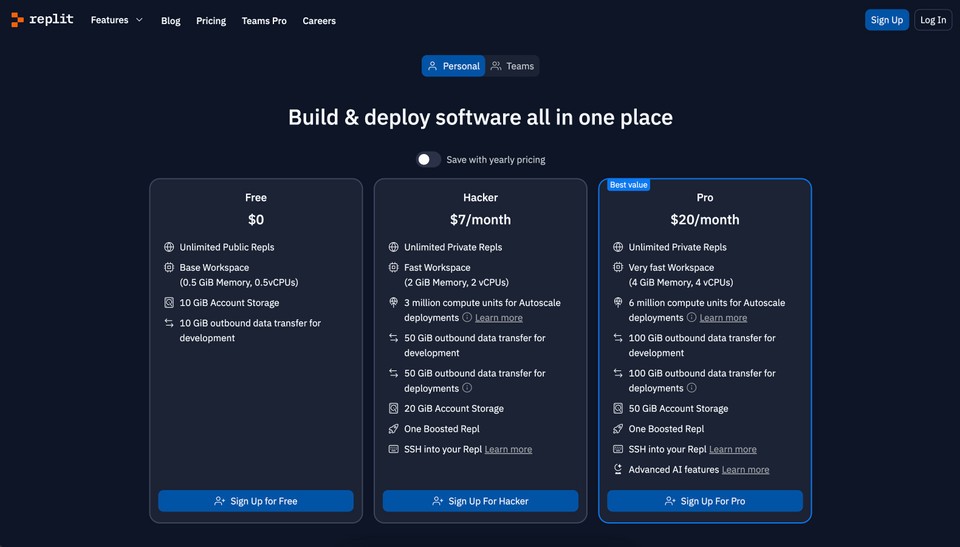Click the replit wordmark text

tap(51, 20)
